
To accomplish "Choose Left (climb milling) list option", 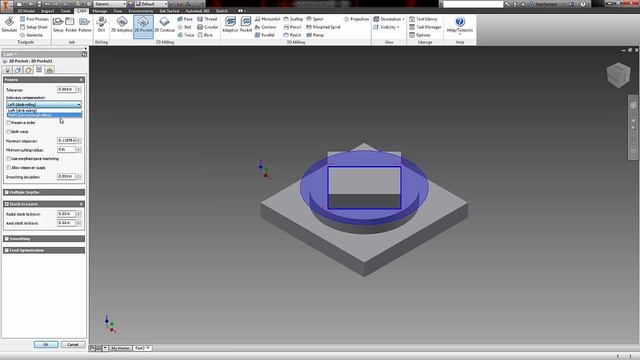I will point(44,111).
